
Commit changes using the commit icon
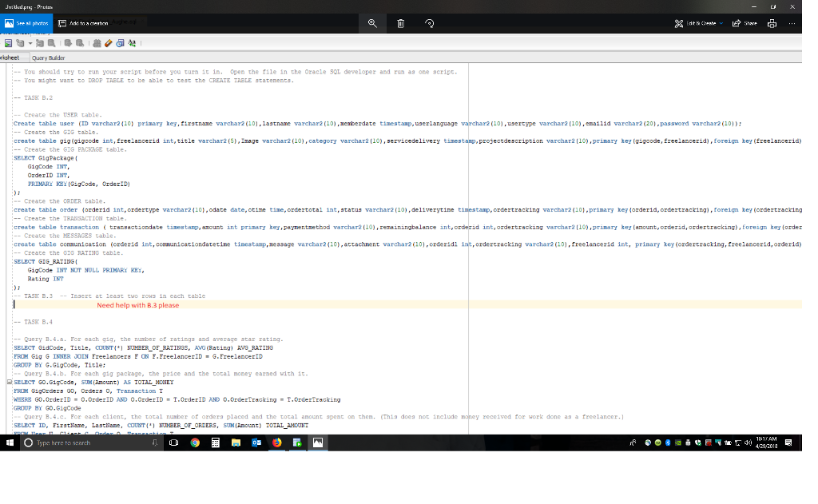pyautogui.click(x=69, y=42)
